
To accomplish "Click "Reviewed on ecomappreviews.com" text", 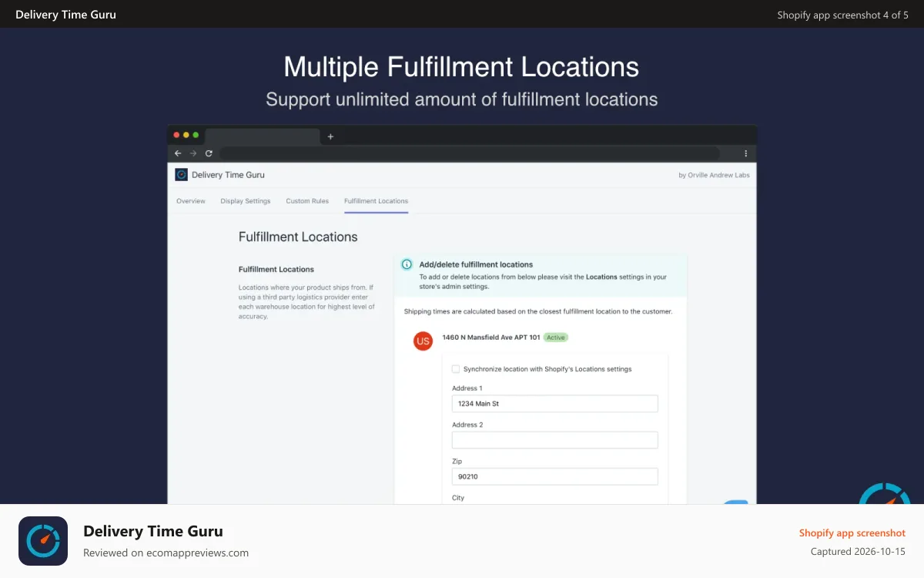I will click(x=166, y=553).
